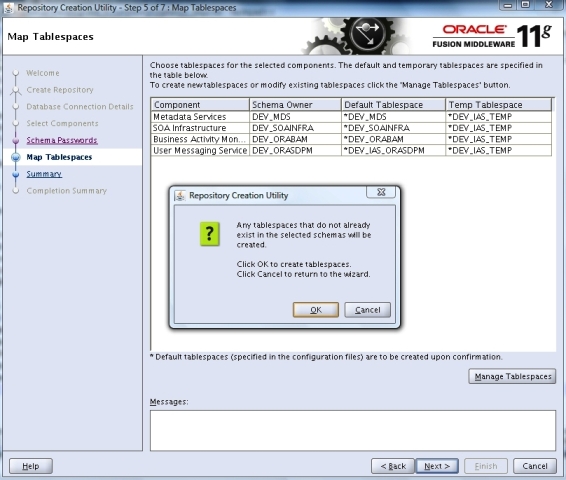Open the Schema Passwords step link
The width and height of the screenshot is (566, 480).
(x=62, y=140)
